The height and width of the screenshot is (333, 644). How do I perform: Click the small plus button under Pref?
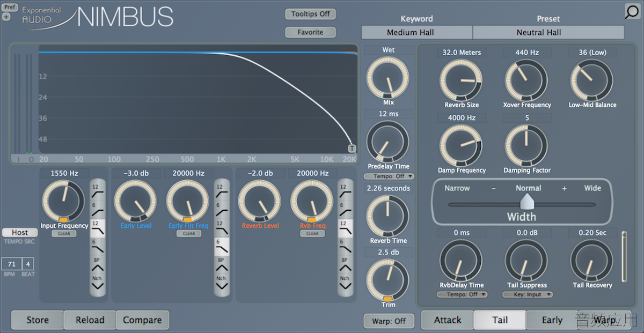coord(6,17)
